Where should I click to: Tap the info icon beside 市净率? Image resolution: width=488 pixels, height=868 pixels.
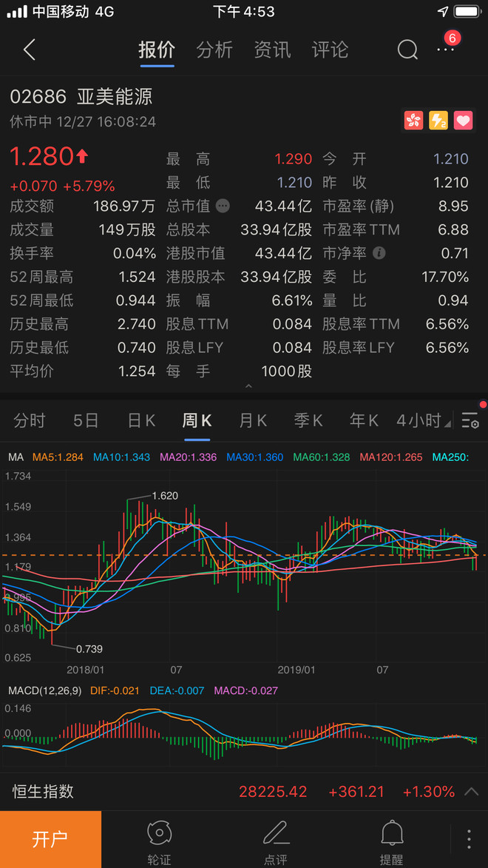[x=379, y=254]
